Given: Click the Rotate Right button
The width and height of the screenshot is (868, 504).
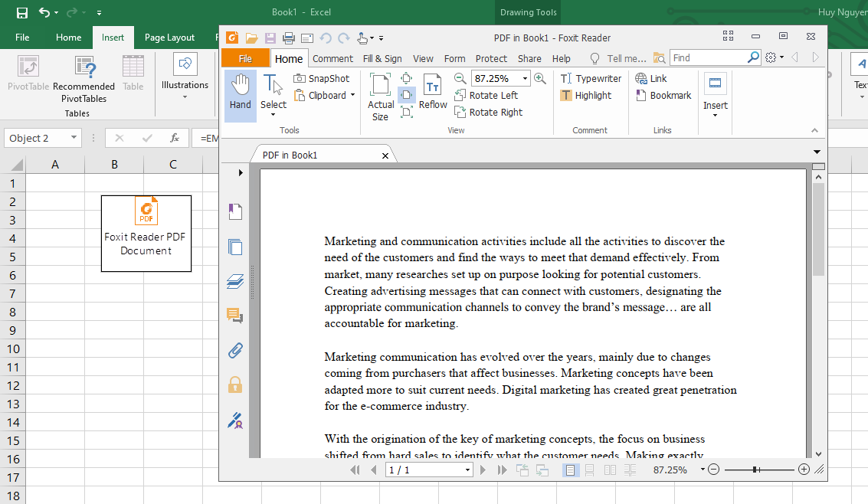Looking at the screenshot, I should (x=488, y=112).
